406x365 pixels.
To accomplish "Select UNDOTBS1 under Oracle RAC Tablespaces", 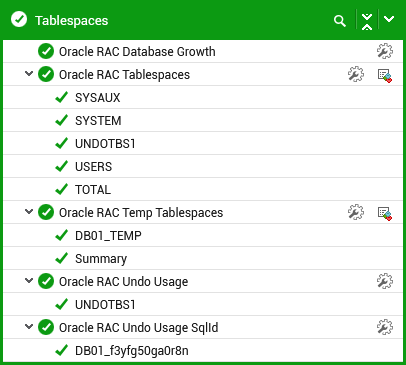I will [203, 143].
